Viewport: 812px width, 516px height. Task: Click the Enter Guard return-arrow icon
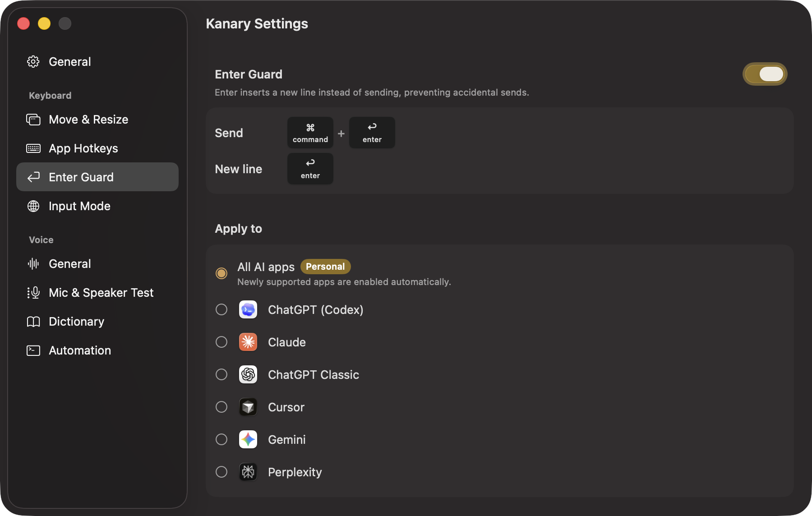coord(33,177)
